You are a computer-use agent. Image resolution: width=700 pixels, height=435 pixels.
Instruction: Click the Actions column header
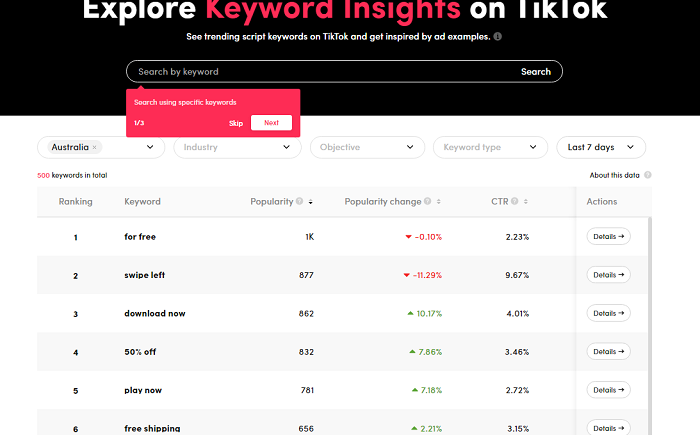pyautogui.click(x=601, y=201)
